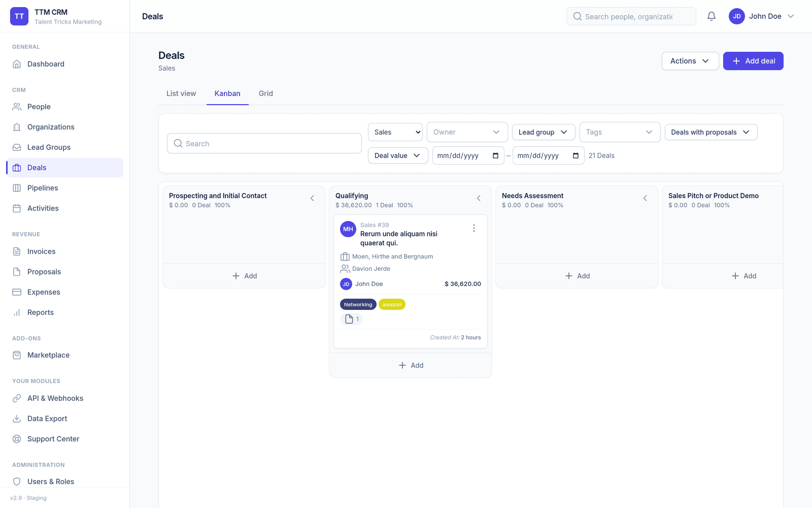This screenshot has height=508, width=812.
Task: Add deal in Qualifying column
Action: click(411, 365)
